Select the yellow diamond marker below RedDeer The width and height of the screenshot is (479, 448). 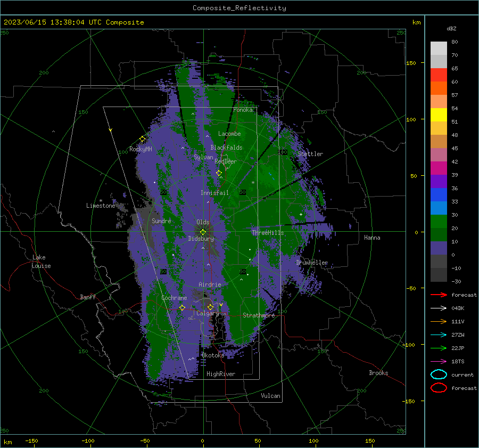pos(219,173)
